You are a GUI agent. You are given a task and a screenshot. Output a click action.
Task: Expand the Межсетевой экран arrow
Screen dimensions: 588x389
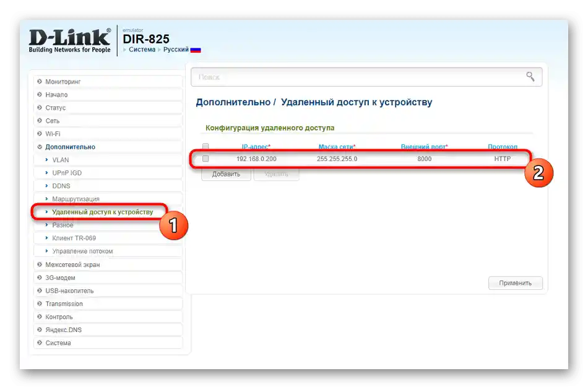click(x=40, y=264)
